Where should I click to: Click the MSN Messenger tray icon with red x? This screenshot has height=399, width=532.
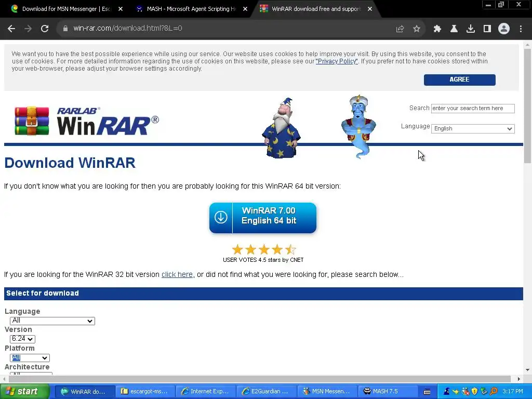click(x=465, y=392)
